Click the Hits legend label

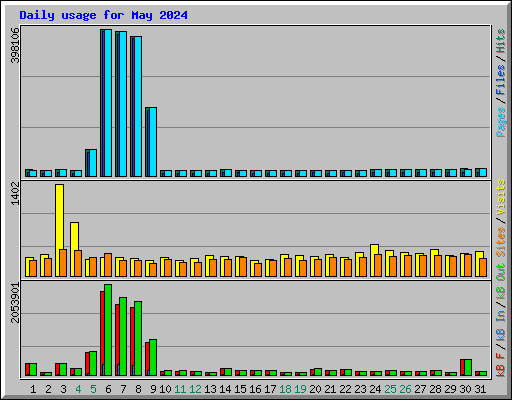point(501,41)
